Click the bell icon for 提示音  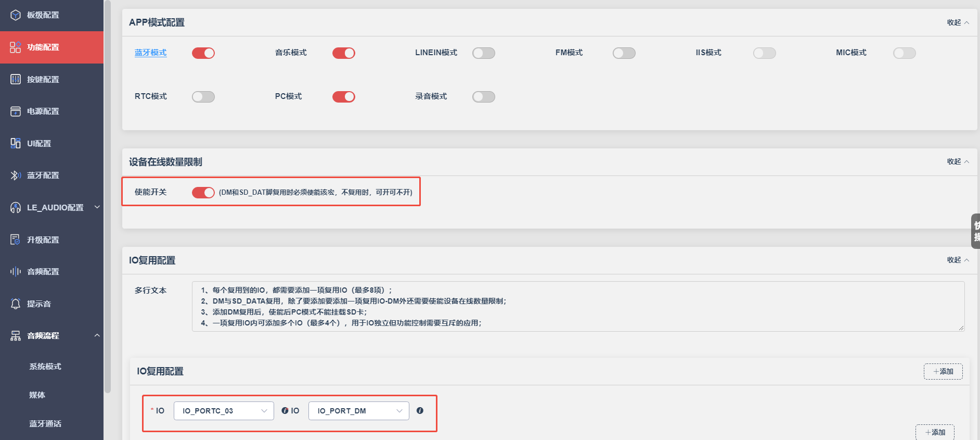16,304
